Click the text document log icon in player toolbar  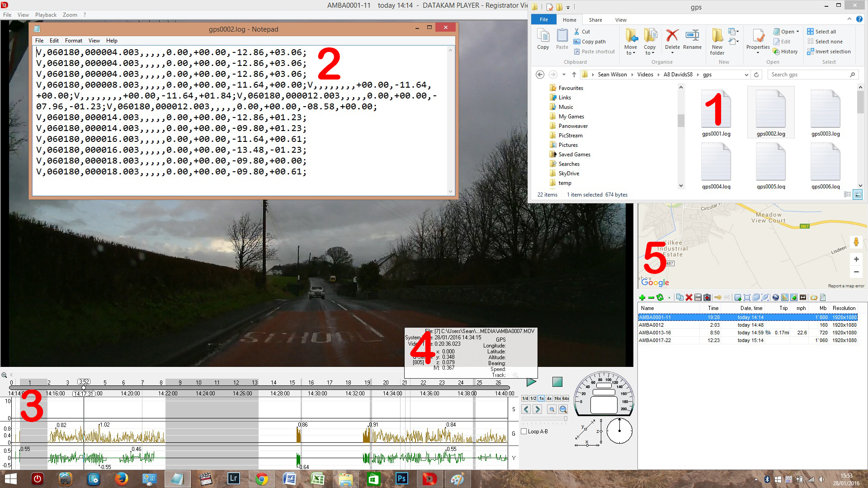[823, 297]
